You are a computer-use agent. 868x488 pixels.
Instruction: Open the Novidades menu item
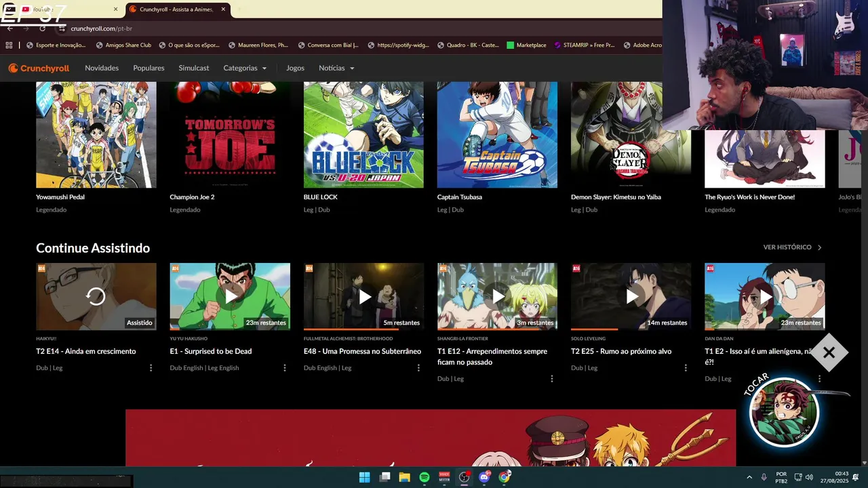click(102, 68)
